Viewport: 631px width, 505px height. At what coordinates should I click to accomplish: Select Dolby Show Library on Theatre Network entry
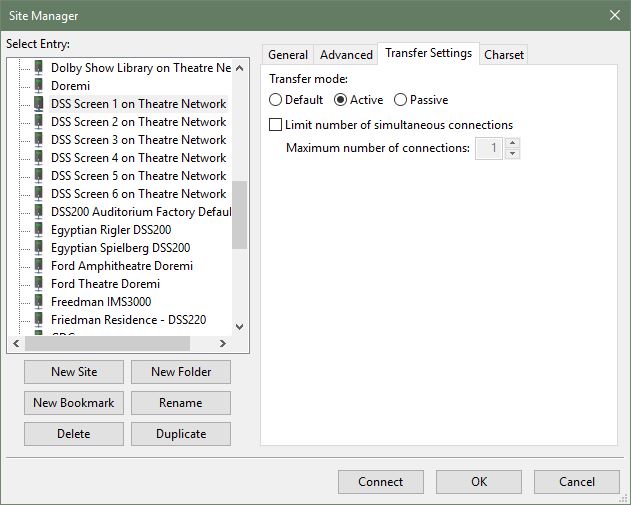tap(141, 68)
